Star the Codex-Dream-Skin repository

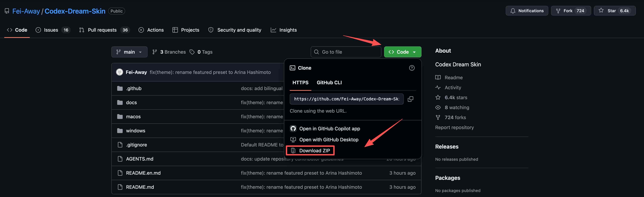click(x=615, y=11)
